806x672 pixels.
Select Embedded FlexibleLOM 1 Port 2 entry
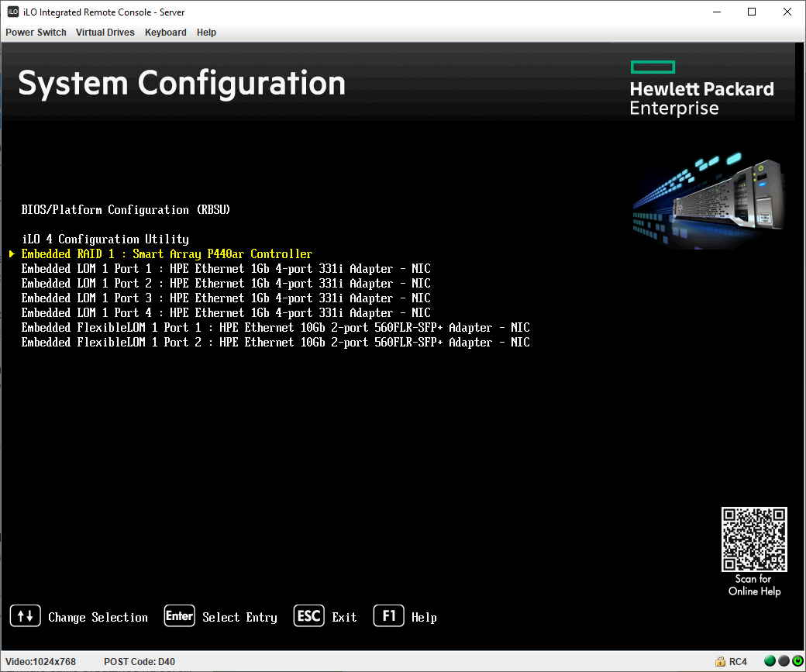tap(276, 343)
